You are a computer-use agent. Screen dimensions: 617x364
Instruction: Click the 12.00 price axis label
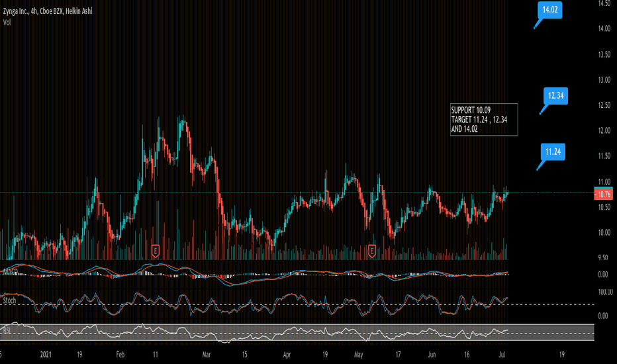[604, 130]
